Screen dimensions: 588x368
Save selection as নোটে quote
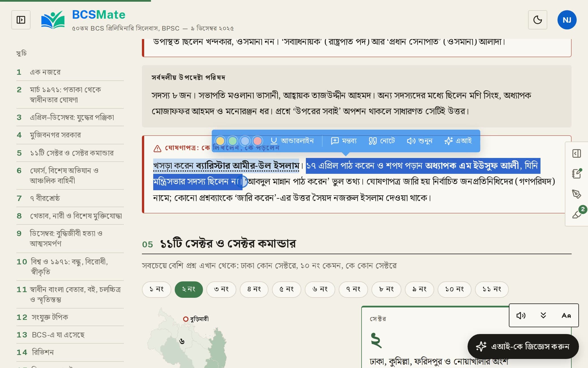tap(382, 141)
